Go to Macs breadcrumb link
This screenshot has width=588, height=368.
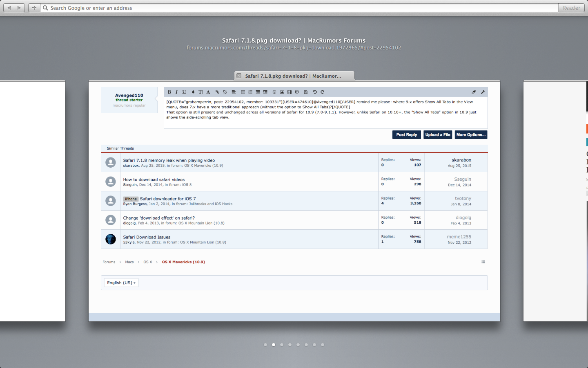coord(129,262)
